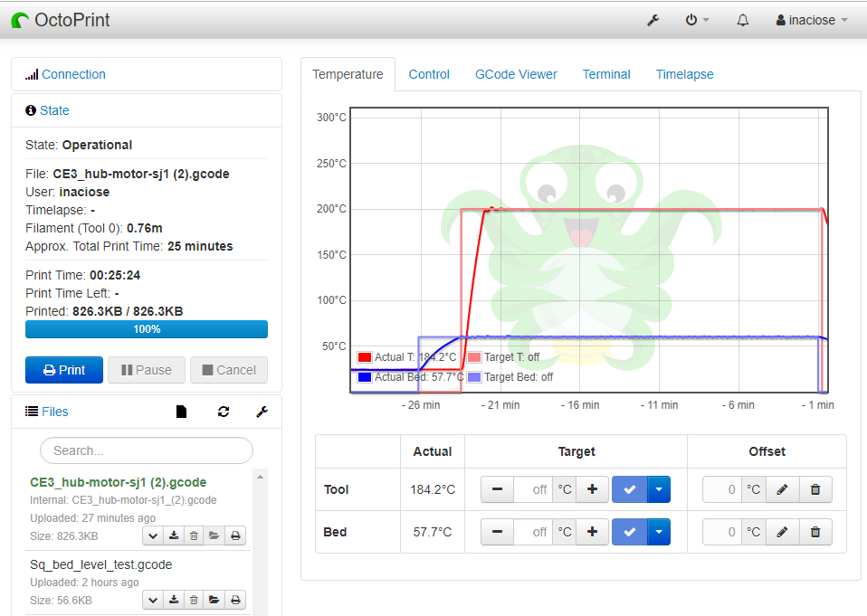Open the Bed temperature preset dropdown
Image resolution: width=867 pixels, height=616 pixels.
point(659,532)
